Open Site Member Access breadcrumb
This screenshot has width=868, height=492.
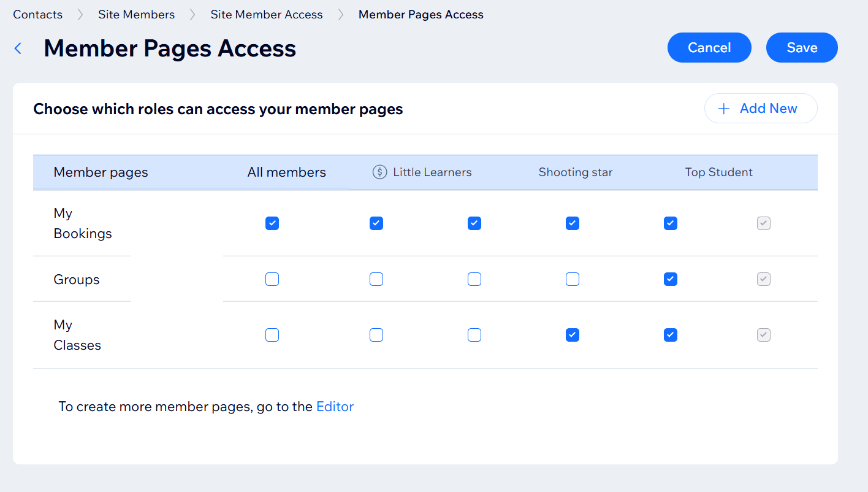pos(266,14)
